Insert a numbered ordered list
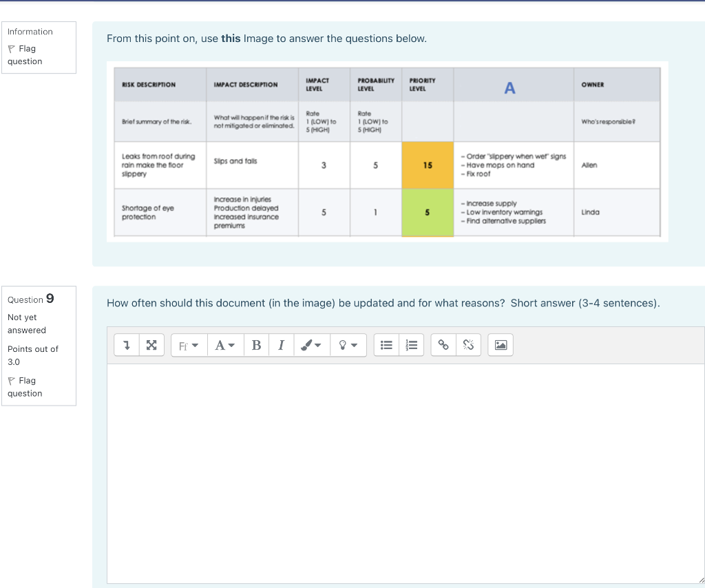 click(x=412, y=345)
